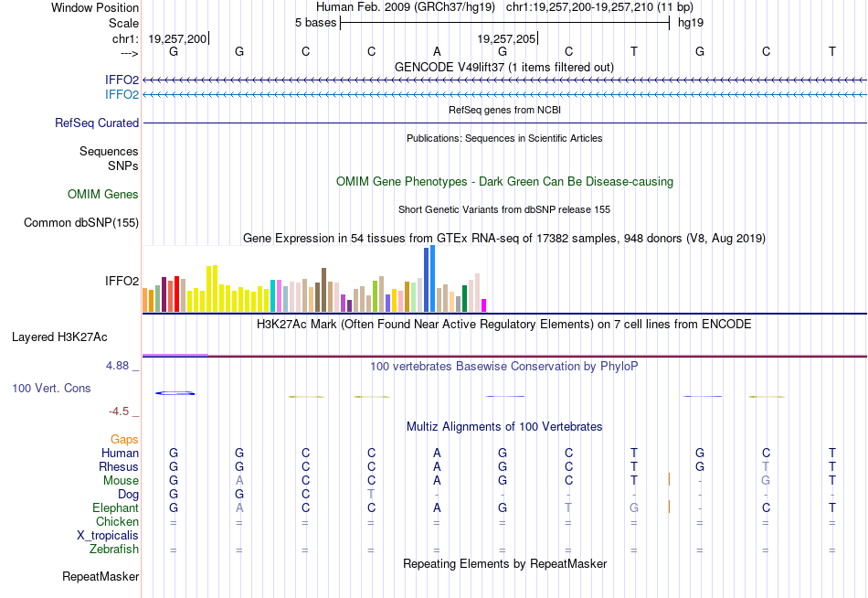Image resolution: width=868 pixels, height=598 pixels.
Task: Click the Sequences track label
Action: coord(109,151)
